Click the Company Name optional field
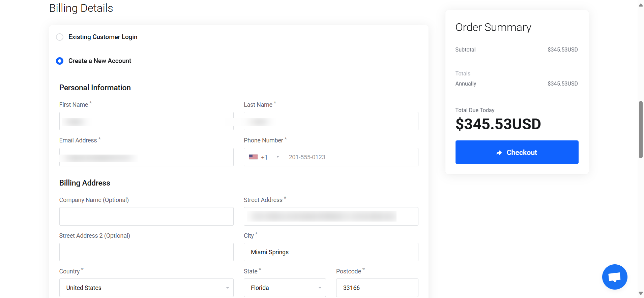The width and height of the screenshot is (644, 298). (x=146, y=216)
